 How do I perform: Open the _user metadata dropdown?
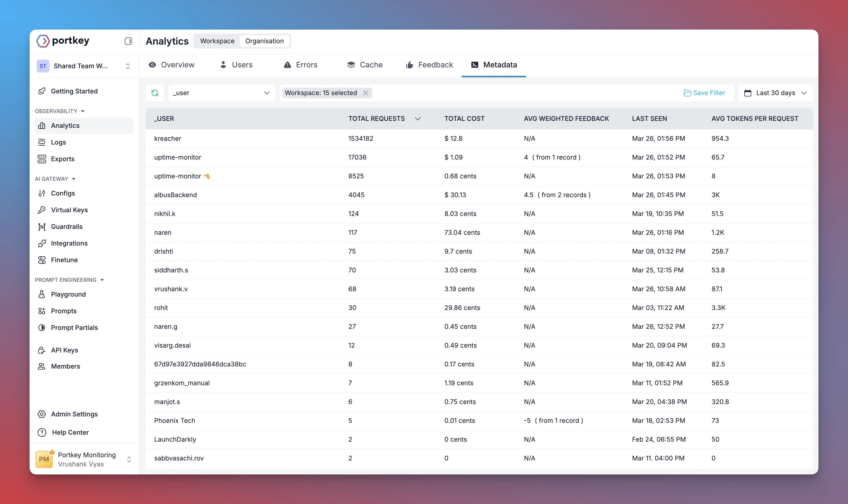point(221,93)
